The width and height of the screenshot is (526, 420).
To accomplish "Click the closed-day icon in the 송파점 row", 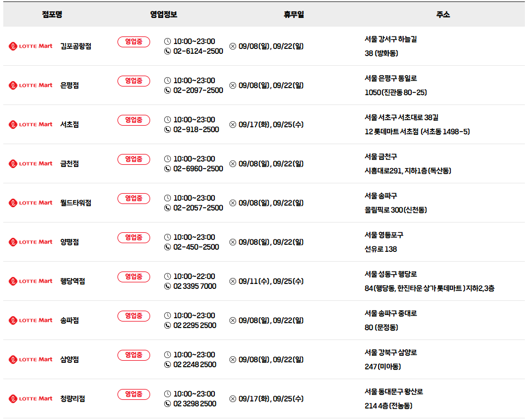I will [233, 320].
